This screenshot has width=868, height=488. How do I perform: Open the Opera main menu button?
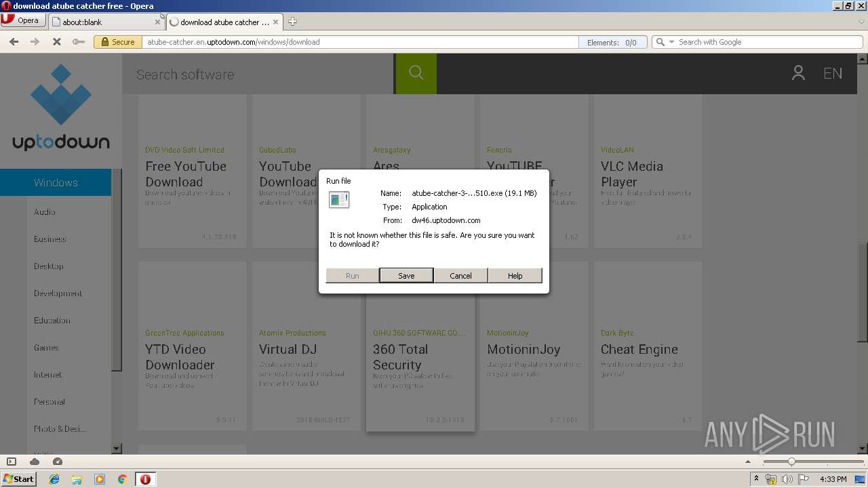click(x=23, y=20)
